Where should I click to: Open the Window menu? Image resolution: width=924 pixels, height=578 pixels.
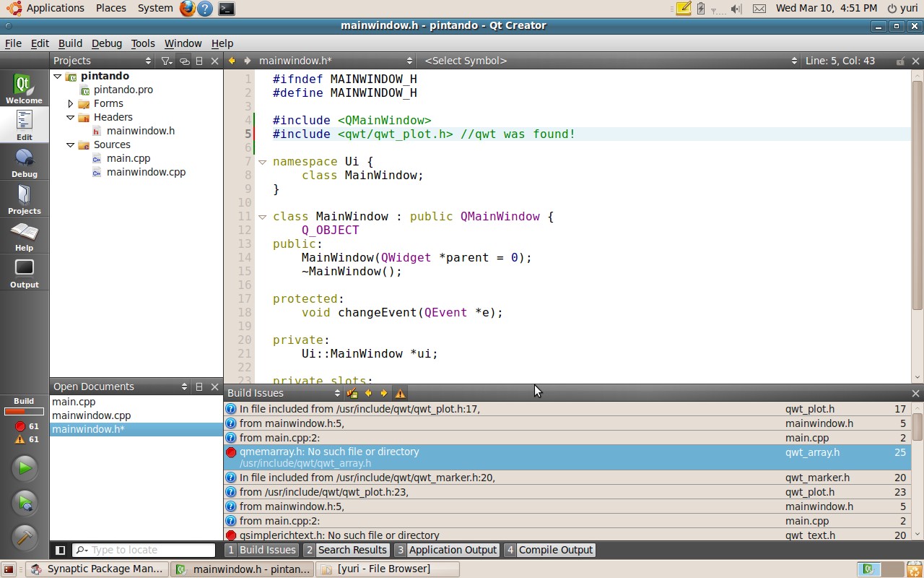tap(183, 43)
